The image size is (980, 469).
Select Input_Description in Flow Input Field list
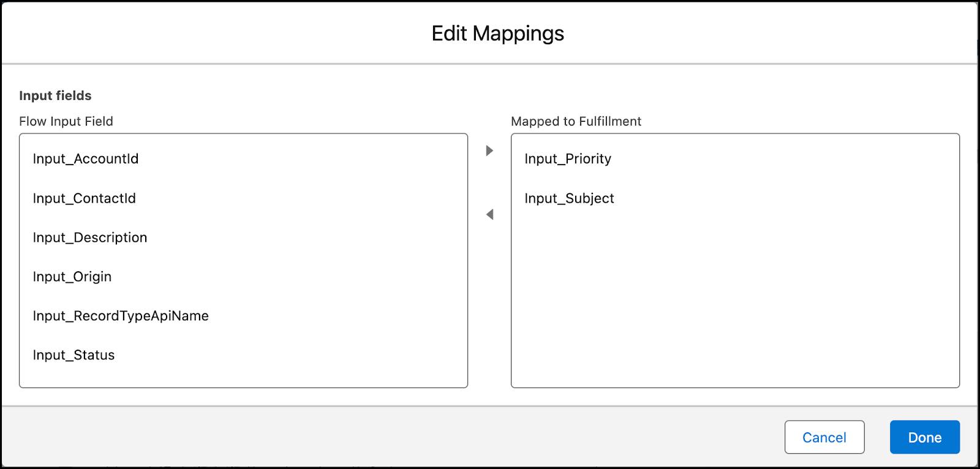tap(90, 238)
